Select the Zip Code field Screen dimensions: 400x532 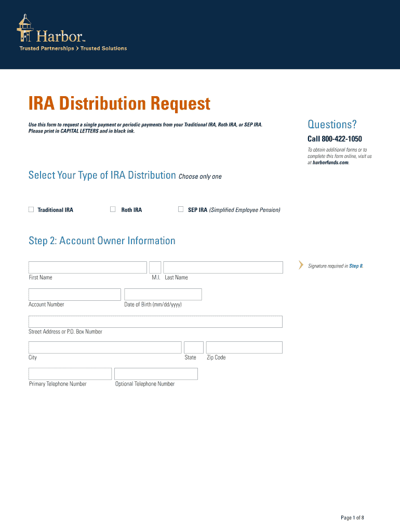244,348
